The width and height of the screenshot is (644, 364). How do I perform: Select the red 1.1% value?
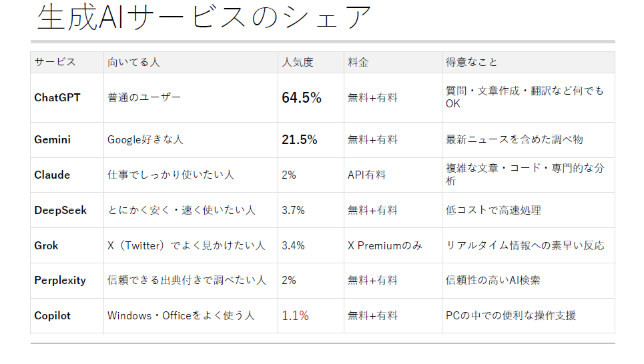tap(295, 315)
